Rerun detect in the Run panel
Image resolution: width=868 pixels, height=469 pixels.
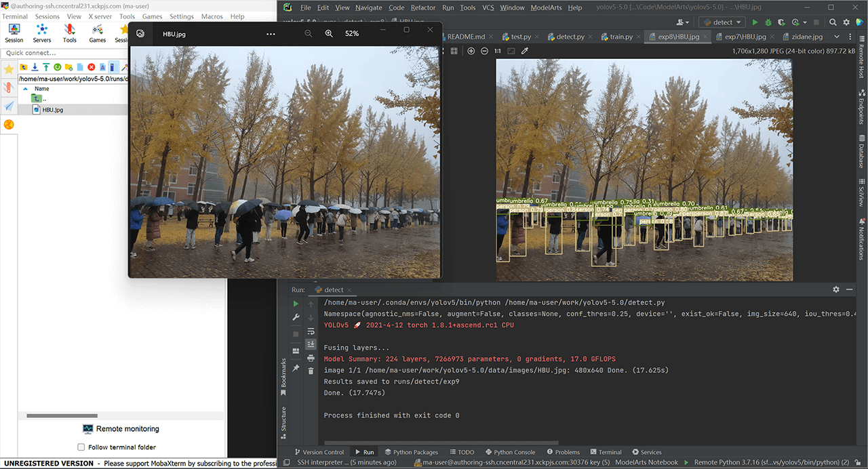(296, 304)
